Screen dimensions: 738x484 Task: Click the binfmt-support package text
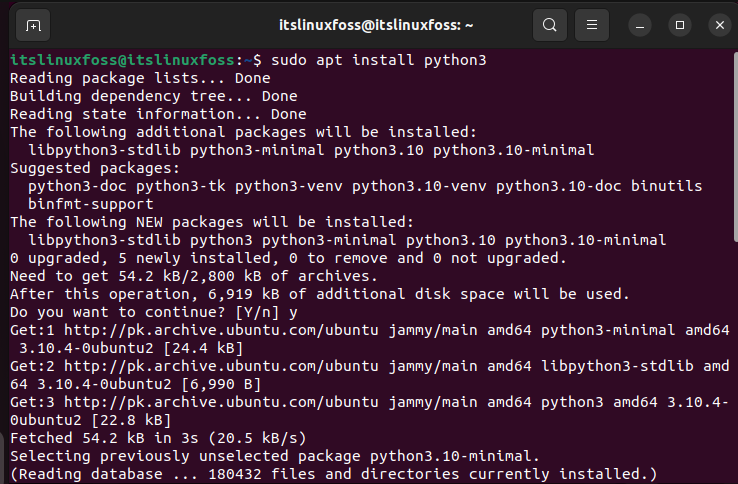90,204
